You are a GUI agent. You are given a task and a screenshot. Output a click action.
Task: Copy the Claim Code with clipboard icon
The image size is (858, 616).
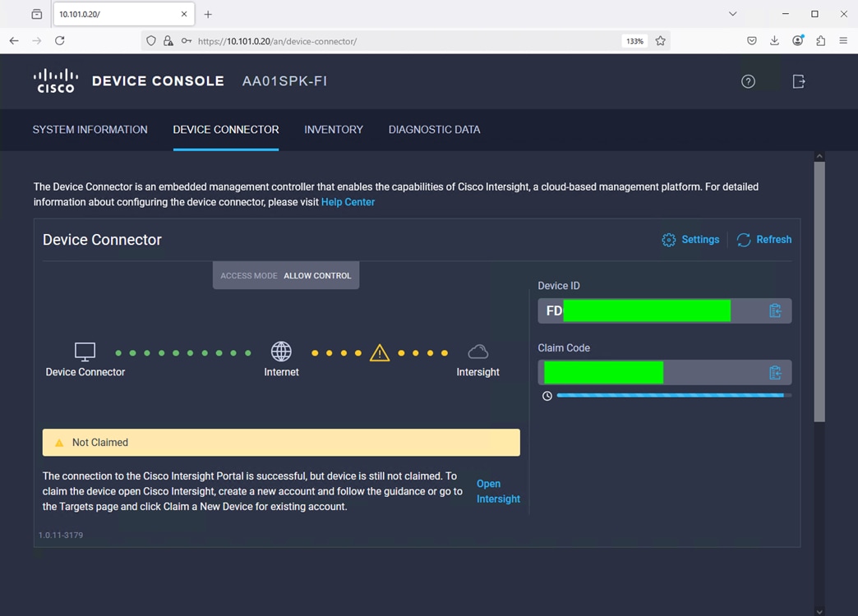point(775,373)
